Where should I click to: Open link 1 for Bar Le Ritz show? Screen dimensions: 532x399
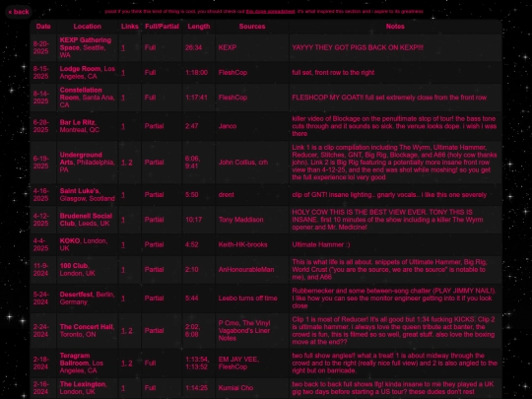[x=123, y=126]
